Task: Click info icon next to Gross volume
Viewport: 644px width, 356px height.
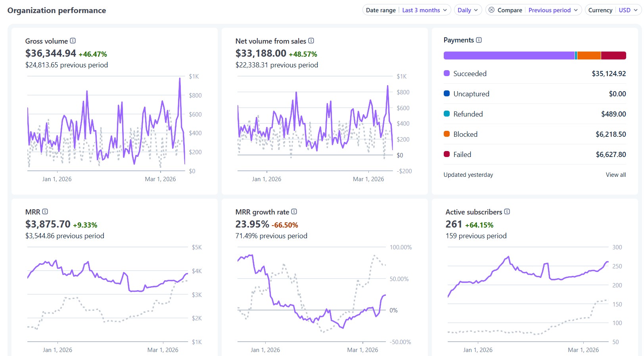Action: coord(73,41)
